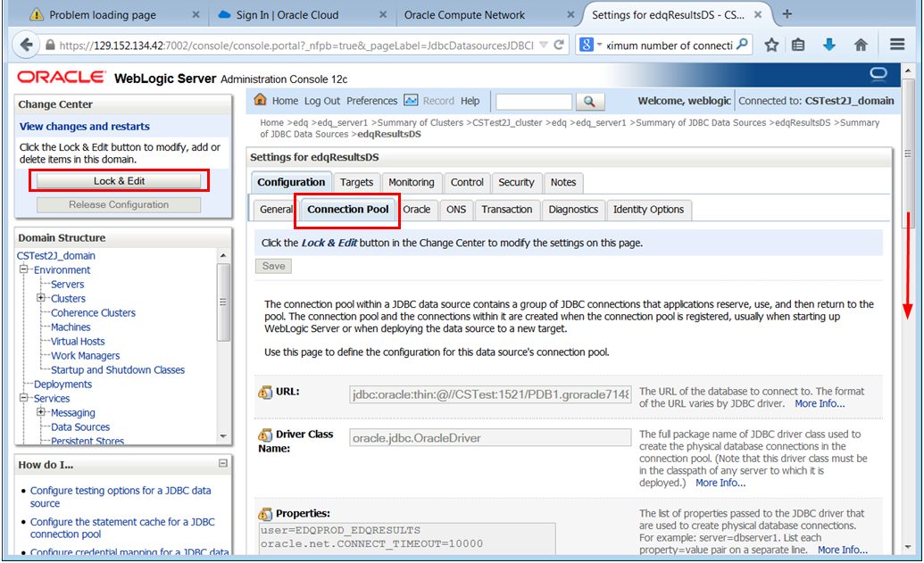The image size is (924, 563).
Task: Open the Security tab
Action: tap(516, 183)
